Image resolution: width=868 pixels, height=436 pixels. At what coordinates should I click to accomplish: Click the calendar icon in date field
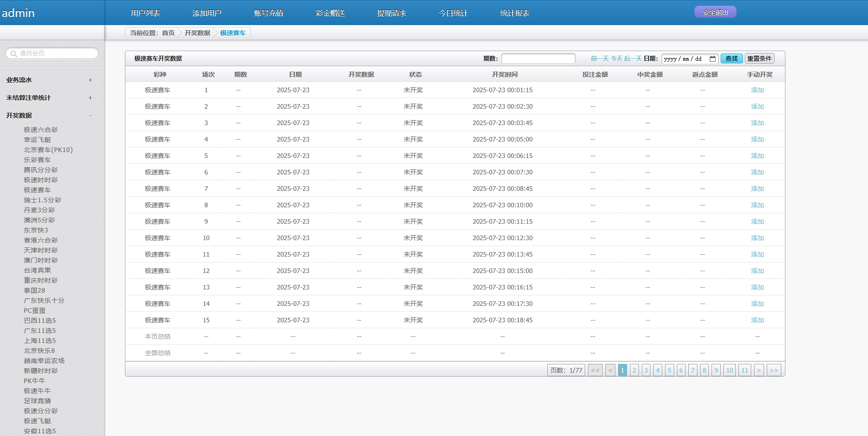712,59
